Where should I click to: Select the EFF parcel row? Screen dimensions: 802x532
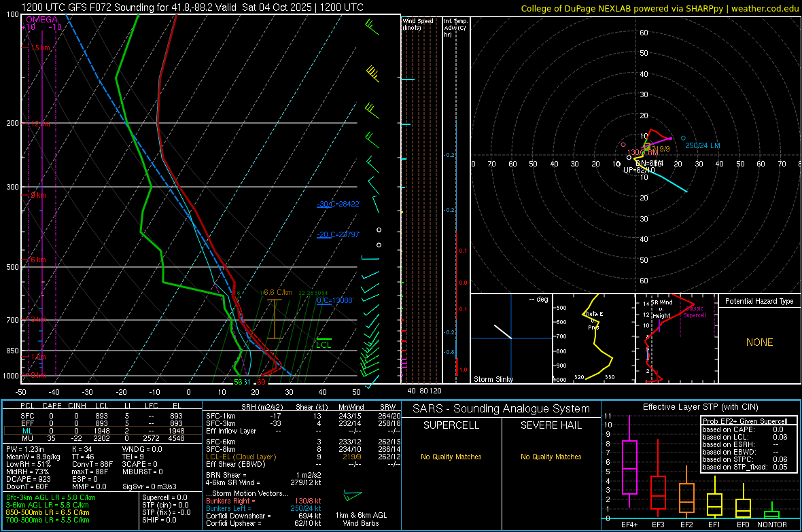pyautogui.click(x=102, y=423)
